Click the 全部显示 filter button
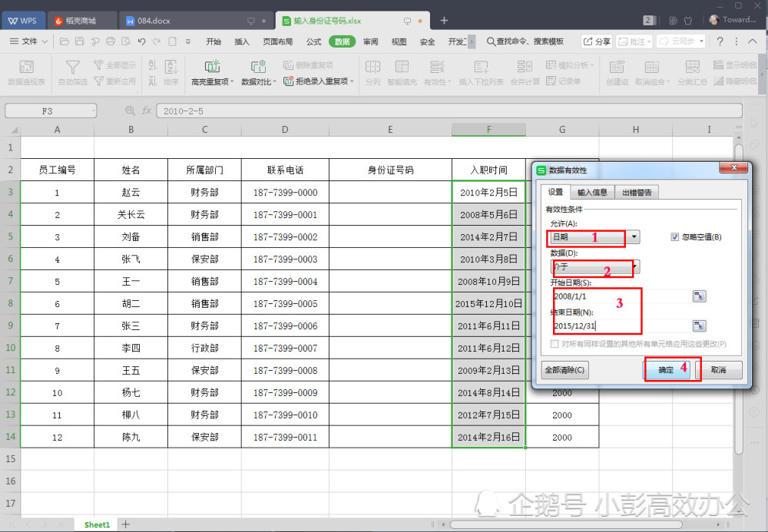Viewport: 768px width, 532px height. click(x=115, y=65)
